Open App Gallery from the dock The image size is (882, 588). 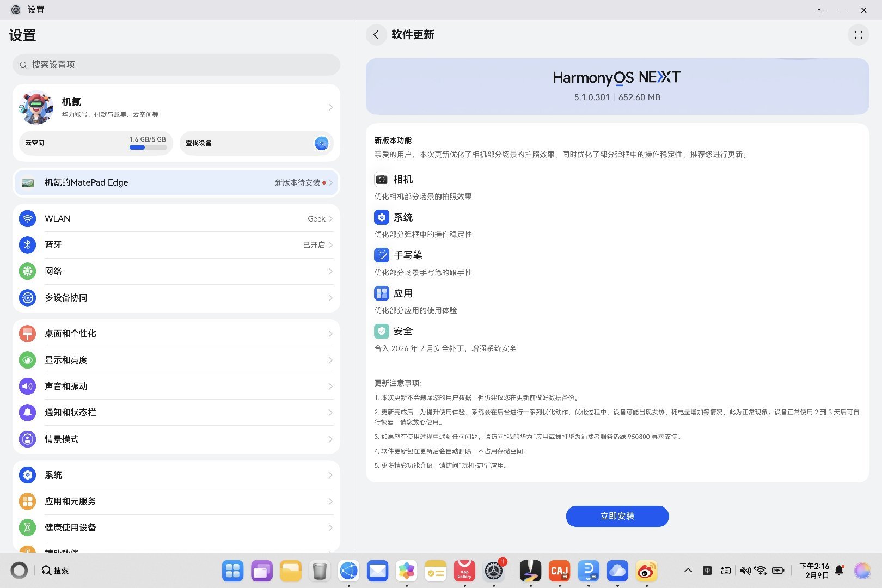click(464, 571)
